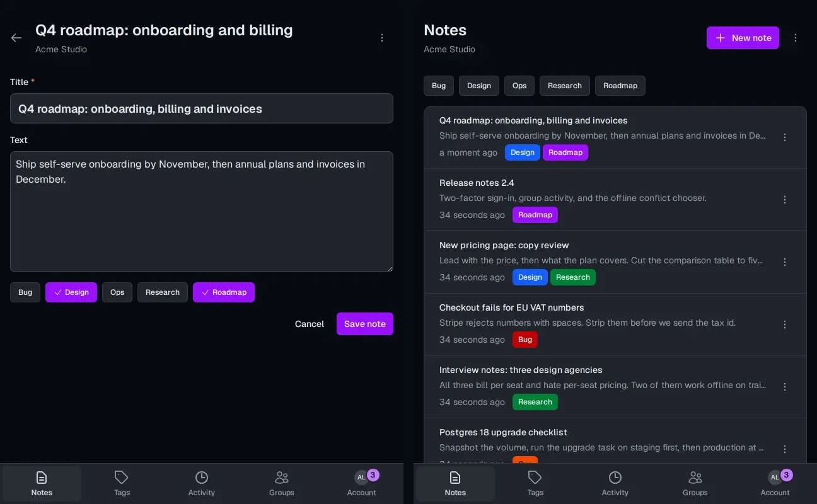
Task: Toggle the Bug tag in the editor
Action: pos(25,292)
